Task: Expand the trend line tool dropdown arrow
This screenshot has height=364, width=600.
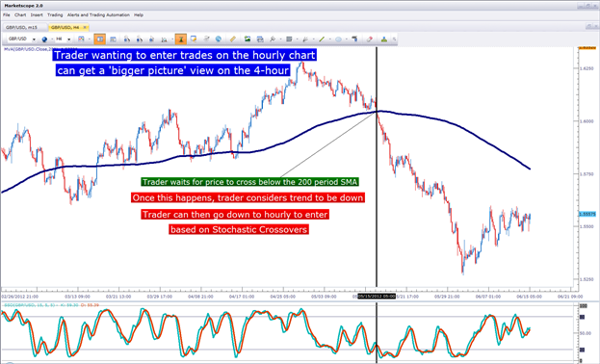Action: [x=329, y=39]
